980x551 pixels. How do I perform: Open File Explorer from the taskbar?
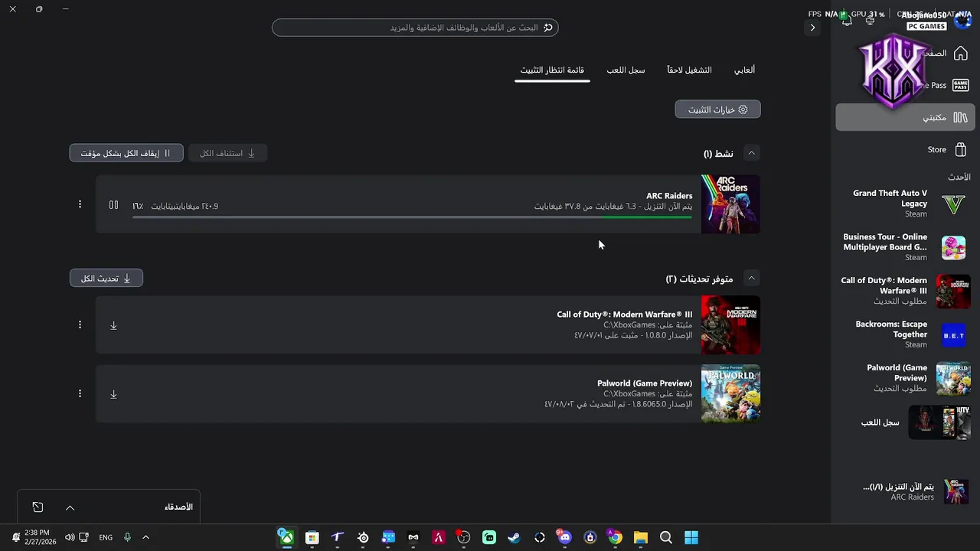click(640, 538)
